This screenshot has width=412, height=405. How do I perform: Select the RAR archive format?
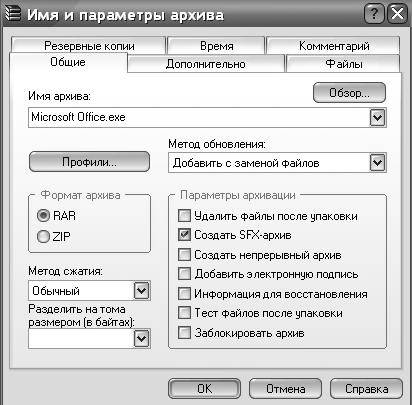[43, 215]
